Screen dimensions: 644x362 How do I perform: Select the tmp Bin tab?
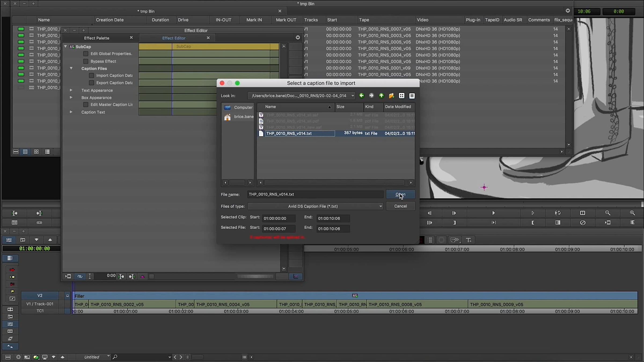coord(146,11)
